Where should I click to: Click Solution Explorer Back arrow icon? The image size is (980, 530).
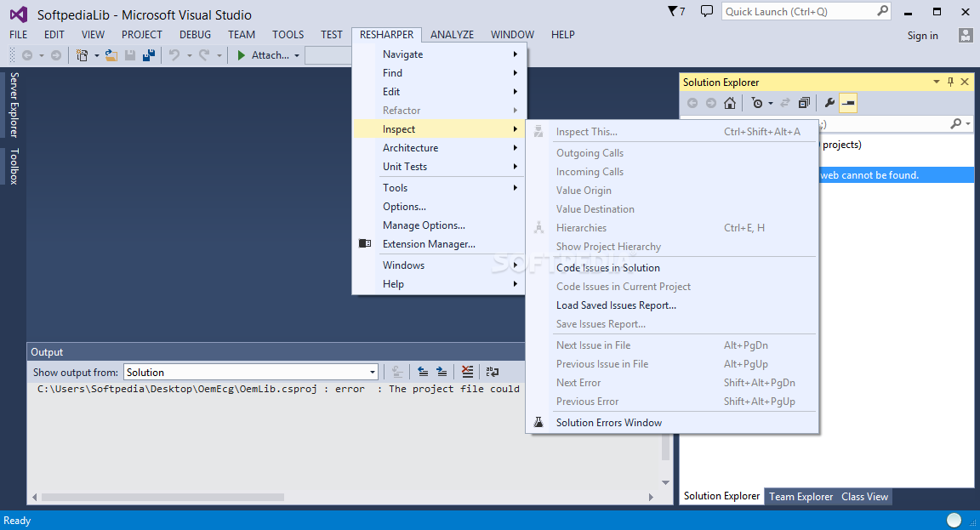[692, 103]
